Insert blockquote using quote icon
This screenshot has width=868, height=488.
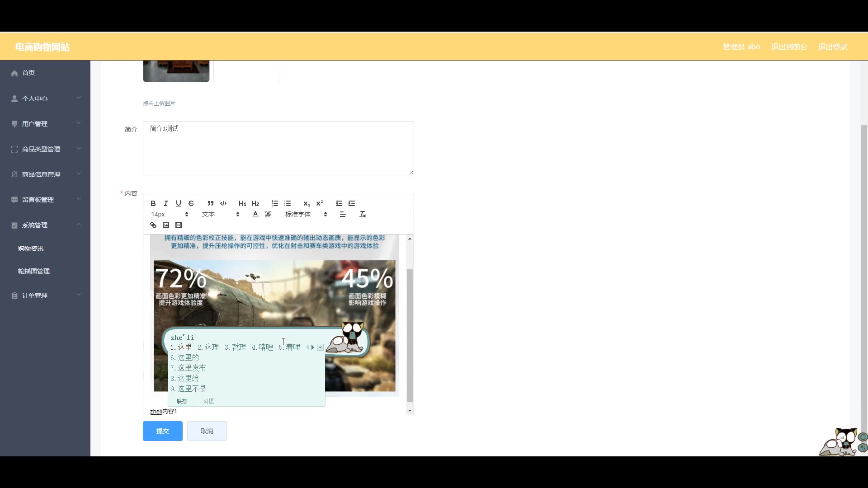click(x=211, y=203)
